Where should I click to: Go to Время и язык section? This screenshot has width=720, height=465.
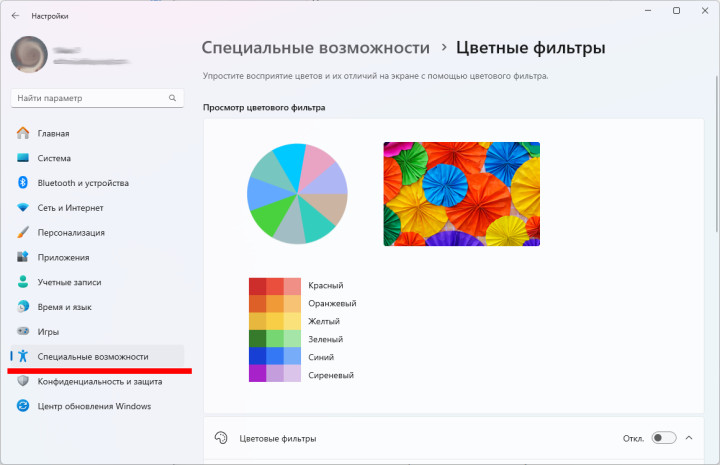[64, 307]
